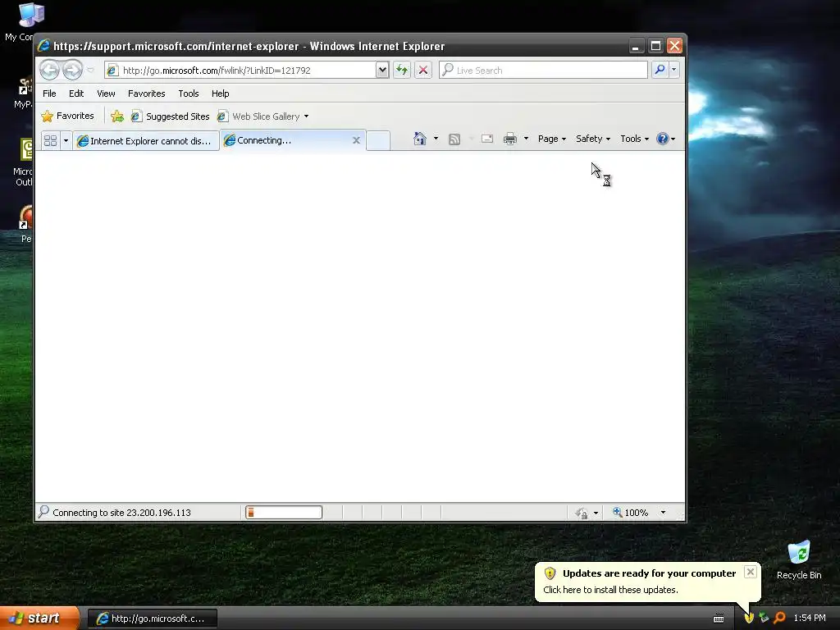Viewport: 840px width, 630px height.
Task: Click the IE logo in the title bar
Action: [x=43, y=46]
